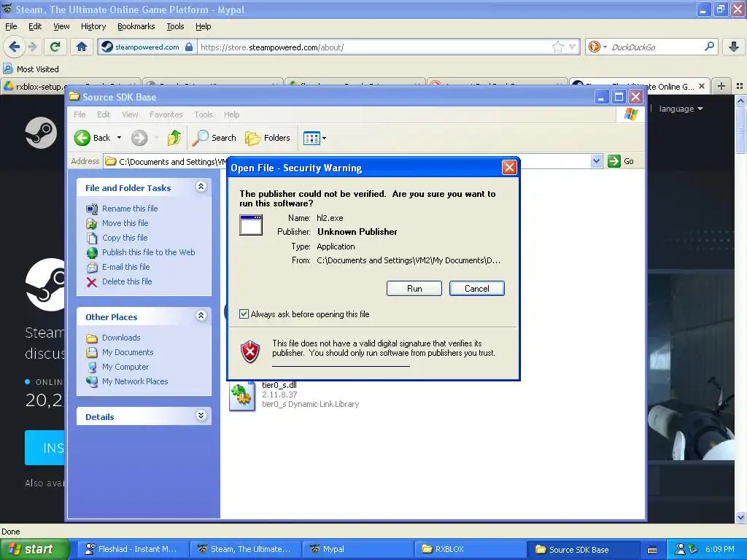The height and width of the screenshot is (560, 747).
Task: Open the browser Bookmarks menu
Action: pyautogui.click(x=136, y=26)
